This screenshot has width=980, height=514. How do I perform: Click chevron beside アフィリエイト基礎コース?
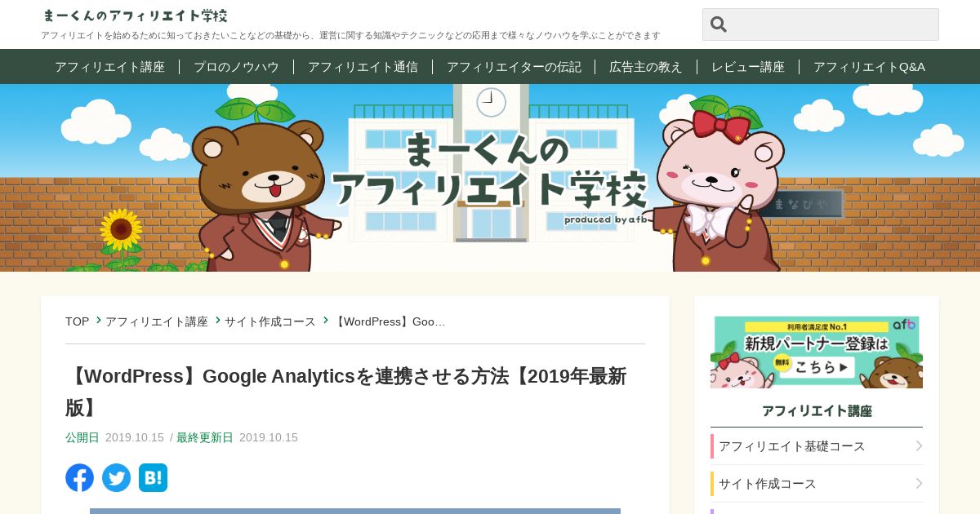(919, 446)
